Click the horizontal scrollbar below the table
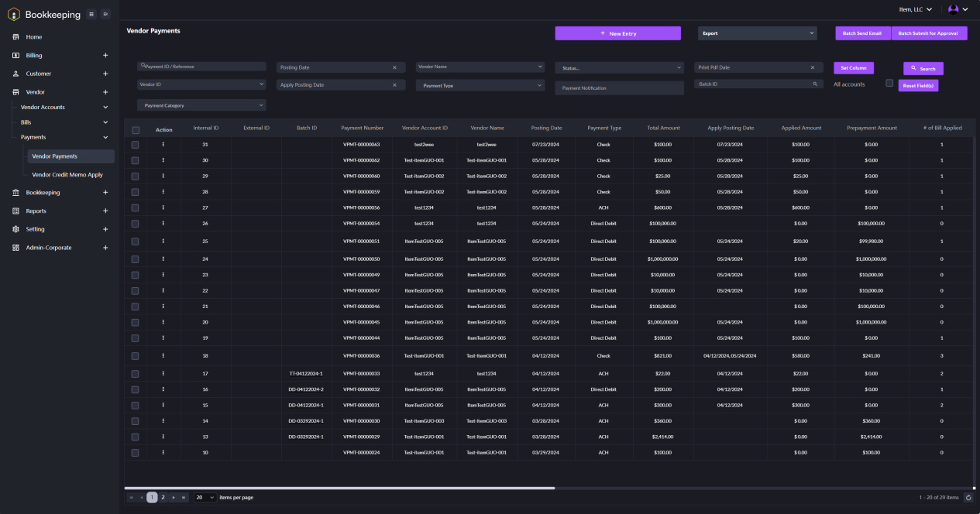 (x=339, y=488)
